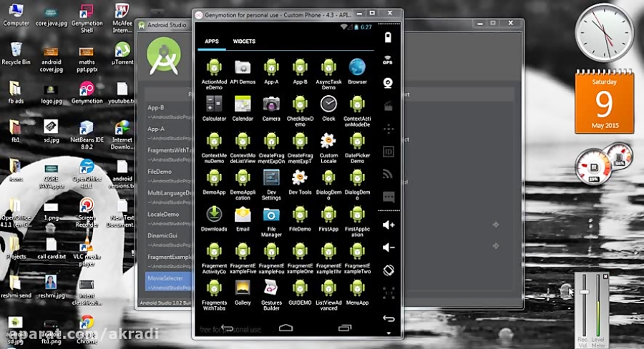644x349 pixels.
Task: Launch API Demos app
Action: (243, 72)
